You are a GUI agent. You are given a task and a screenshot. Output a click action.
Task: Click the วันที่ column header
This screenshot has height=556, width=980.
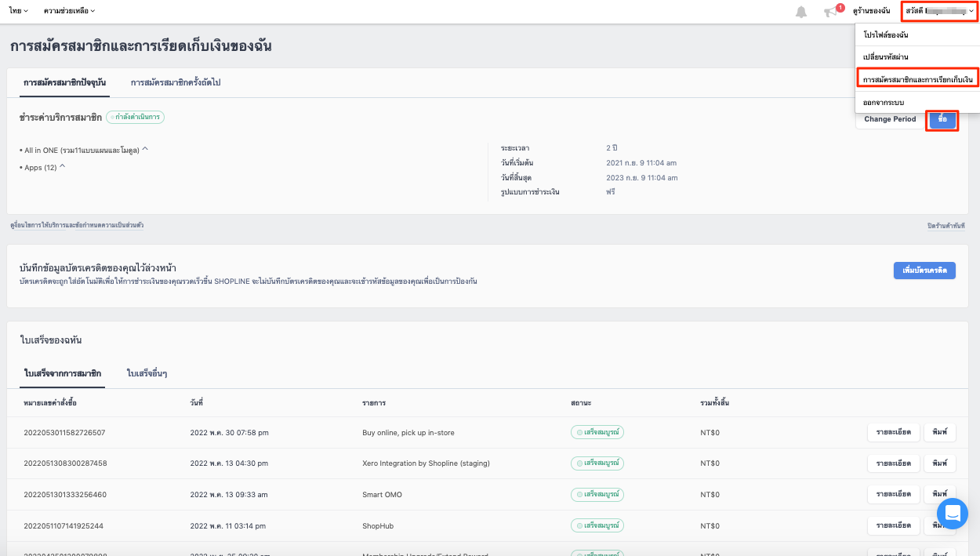pos(197,402)
